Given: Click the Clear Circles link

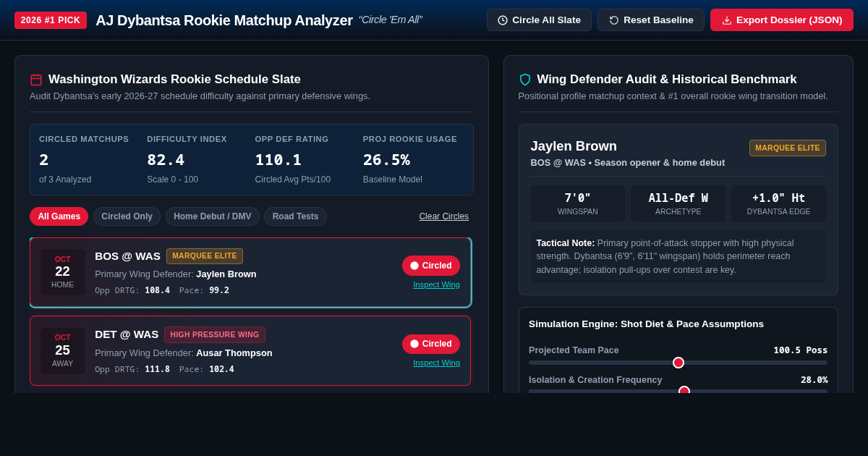Looking at the screenshot, I should click(444, 216).
